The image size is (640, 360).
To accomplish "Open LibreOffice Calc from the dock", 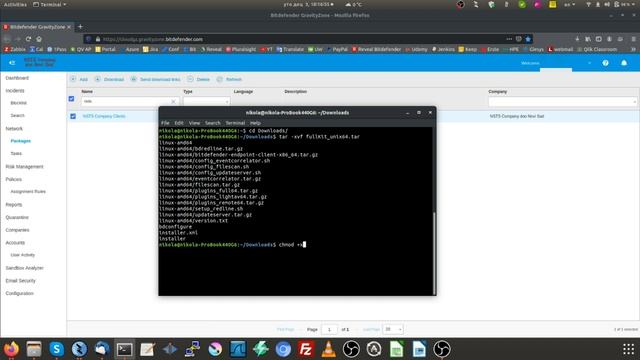I will [397, 349].
